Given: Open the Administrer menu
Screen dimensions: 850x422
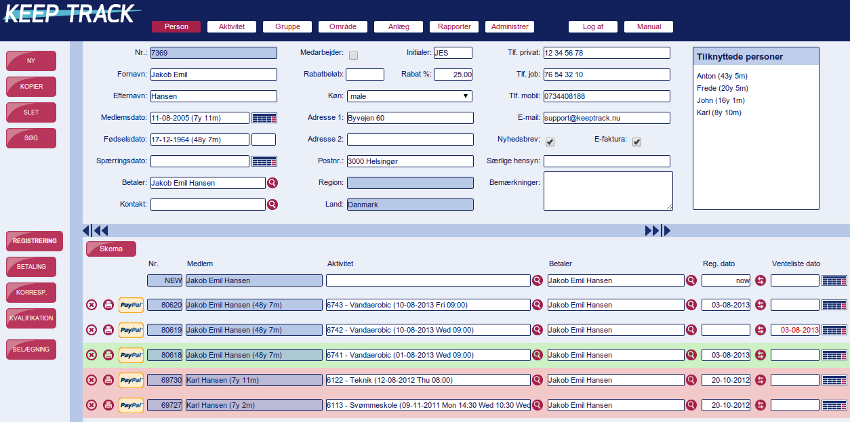Looking at the screenshot, I should [x=510, y=27].
